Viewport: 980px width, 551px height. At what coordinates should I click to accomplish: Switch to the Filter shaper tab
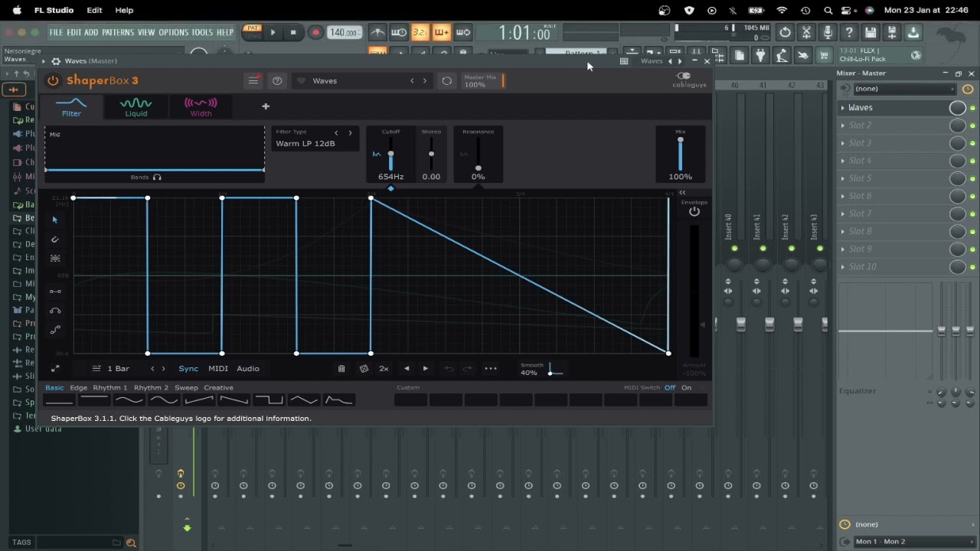[71, 106]
